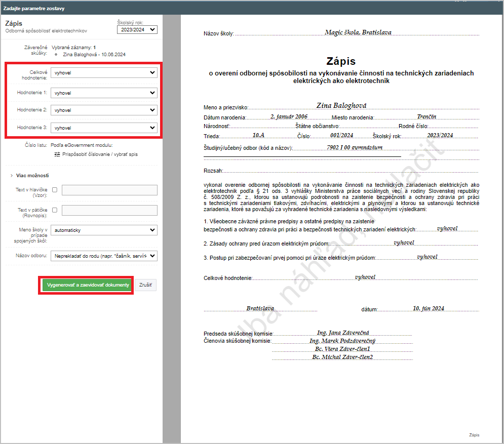Click the Zápis title in document preview

[x=341, y=61]
